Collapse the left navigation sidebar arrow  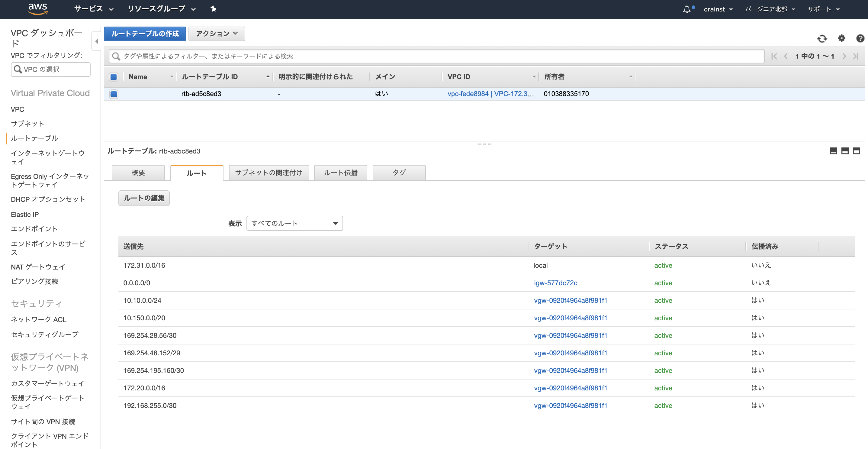pos(96,41)
